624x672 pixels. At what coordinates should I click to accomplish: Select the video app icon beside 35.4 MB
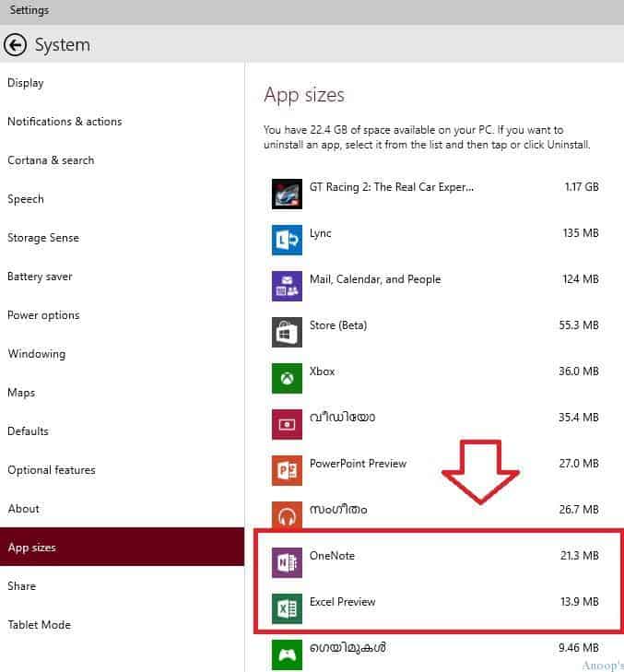[x=287, y=424]
